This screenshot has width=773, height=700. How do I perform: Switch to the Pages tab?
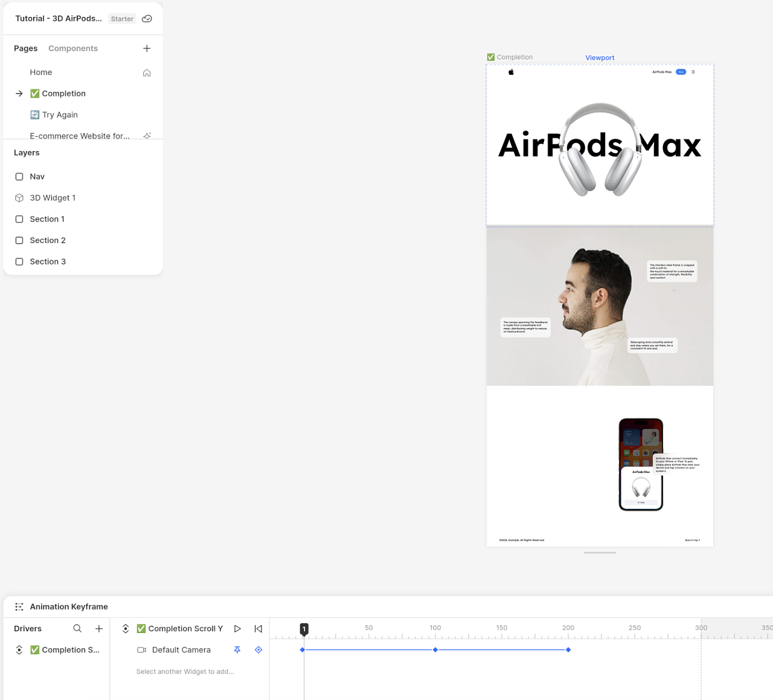[25, 48]
